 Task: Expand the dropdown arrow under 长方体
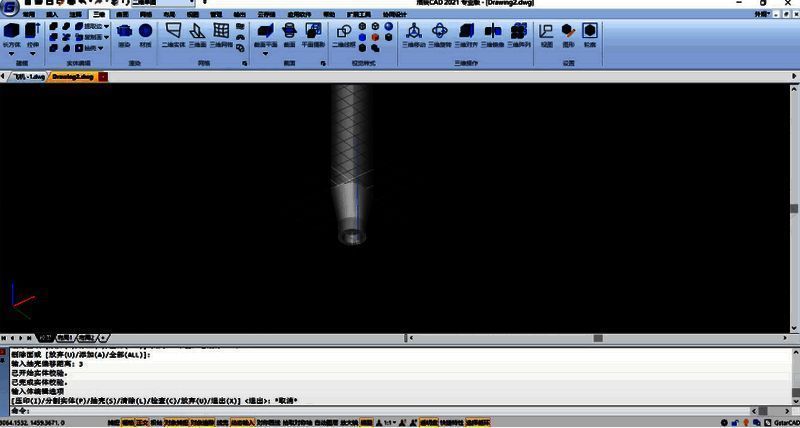[11, 54]
